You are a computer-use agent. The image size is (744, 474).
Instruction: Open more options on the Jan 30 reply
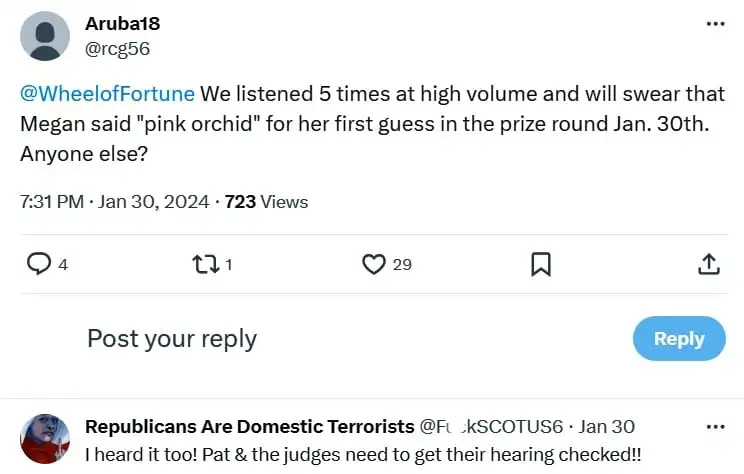pos(715,427)
